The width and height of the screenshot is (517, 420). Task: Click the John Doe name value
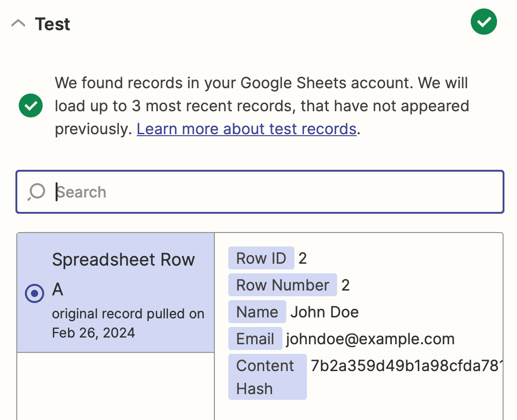pyautogui.click(x=325, y=312)
